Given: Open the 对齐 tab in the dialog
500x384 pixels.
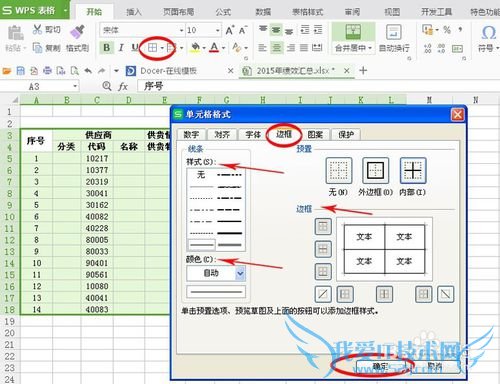Looking at the screenshot, I should (x=222, y=135).
